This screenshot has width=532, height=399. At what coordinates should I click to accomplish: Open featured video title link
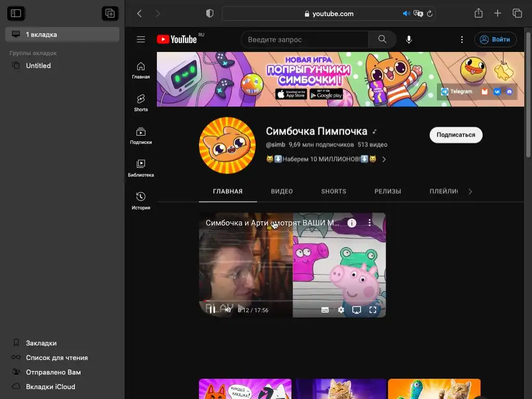272,223
